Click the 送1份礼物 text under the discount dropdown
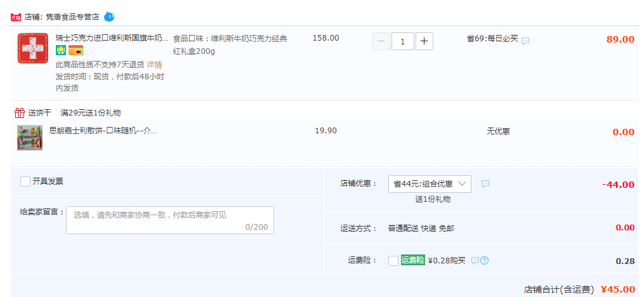Viewport: 644px width, 297px height. (x=433, y=199)
